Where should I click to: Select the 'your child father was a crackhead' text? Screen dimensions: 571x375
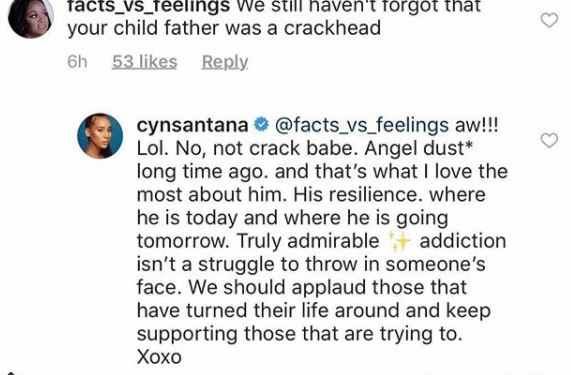224,28
